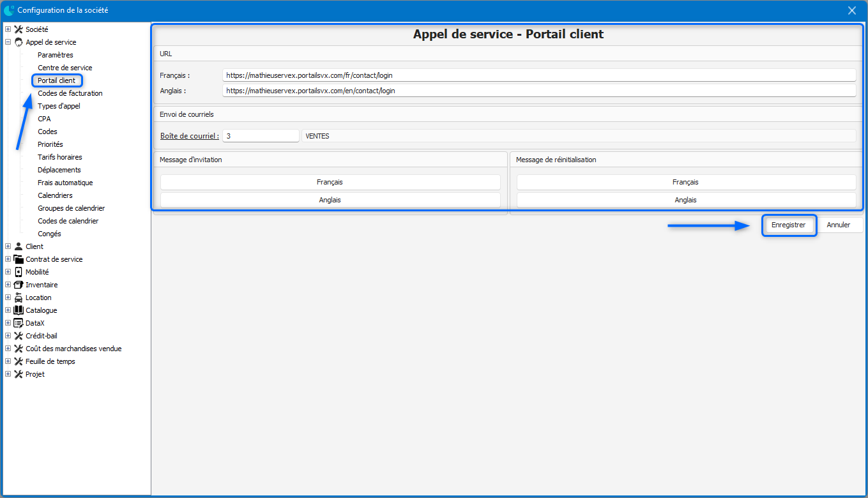Image resolution: width=868 pixels, height=498 pixels.
Task: Click the Société wrench icon in tree
Action: point(19,29)
